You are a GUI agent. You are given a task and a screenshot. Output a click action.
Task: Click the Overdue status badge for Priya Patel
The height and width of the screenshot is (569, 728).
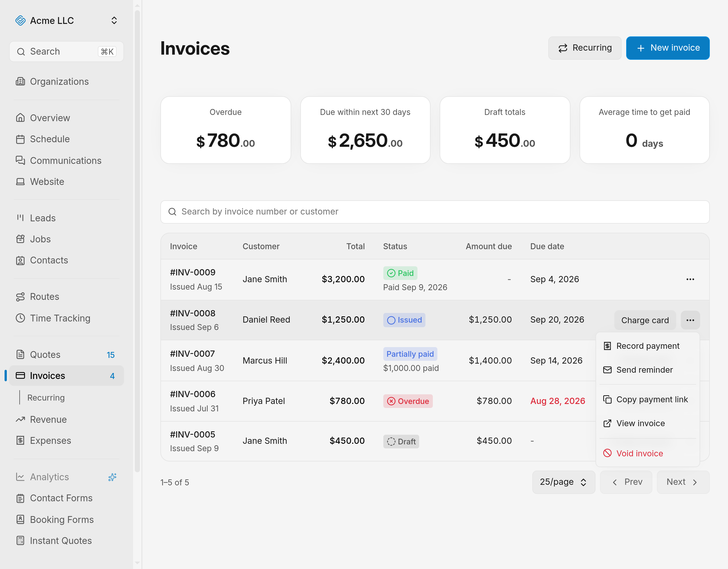point(408,401)
